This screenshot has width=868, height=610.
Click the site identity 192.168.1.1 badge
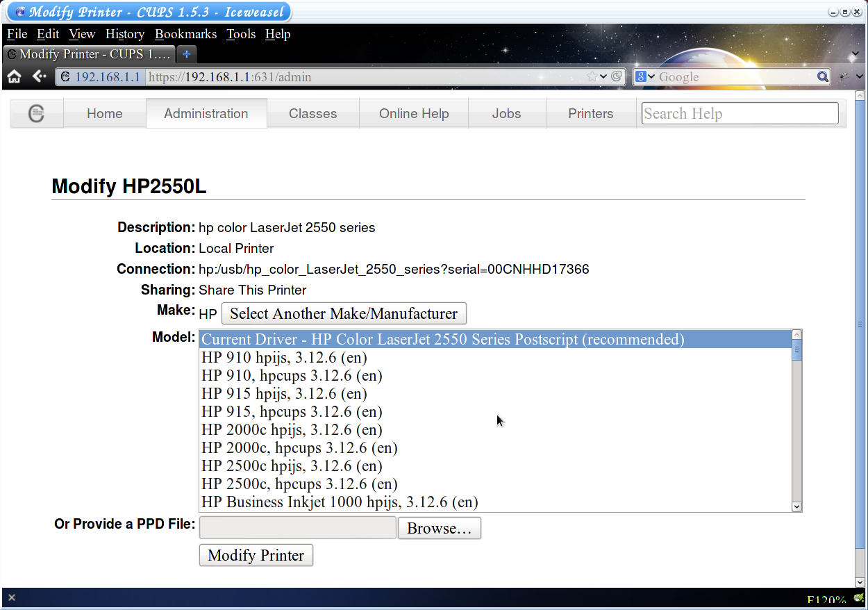click(101, 77)
